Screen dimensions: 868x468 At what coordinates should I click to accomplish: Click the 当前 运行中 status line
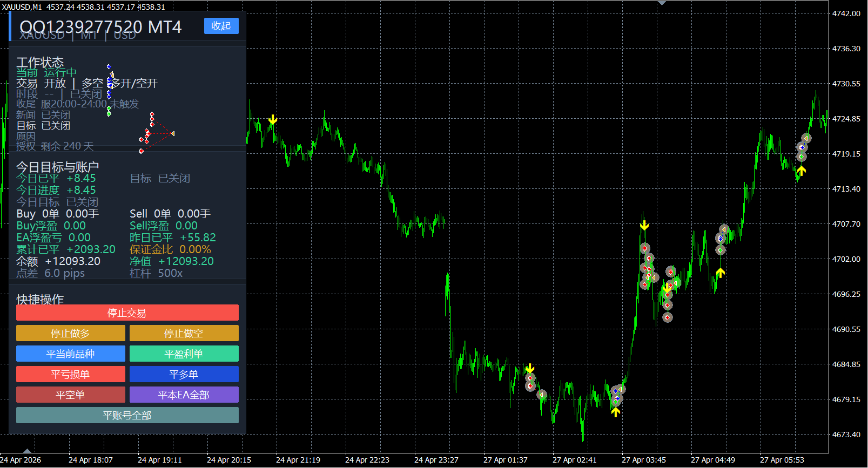pyautogui.click(x=46, y=73)
